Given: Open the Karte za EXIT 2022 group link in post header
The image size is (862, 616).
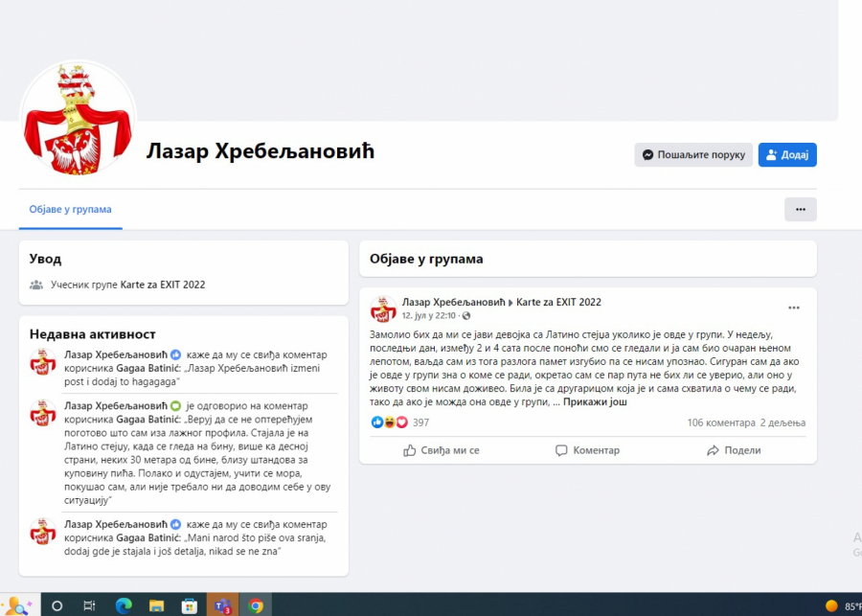Looking at the screenshot, I should [x=558, y=302].
